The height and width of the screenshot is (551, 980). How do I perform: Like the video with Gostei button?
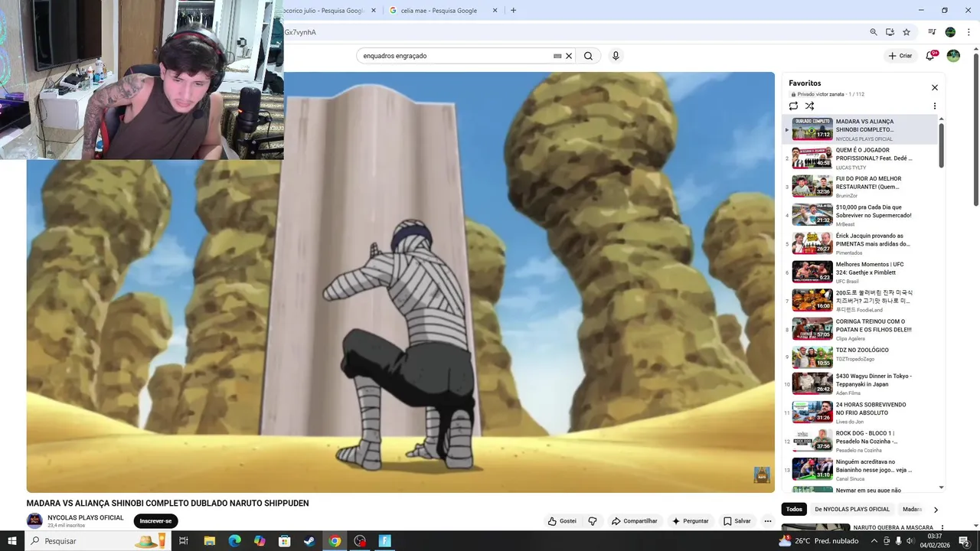tap(562, 521)
